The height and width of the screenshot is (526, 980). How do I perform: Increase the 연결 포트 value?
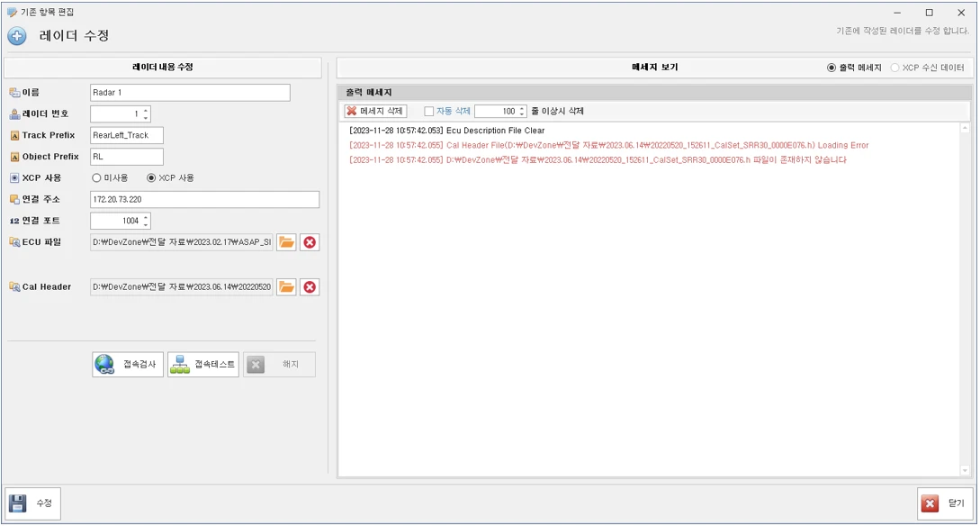point(146,218)
